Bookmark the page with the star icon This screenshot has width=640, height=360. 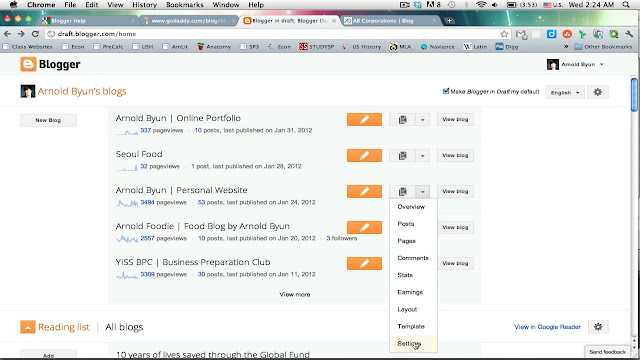click(504, 34)
